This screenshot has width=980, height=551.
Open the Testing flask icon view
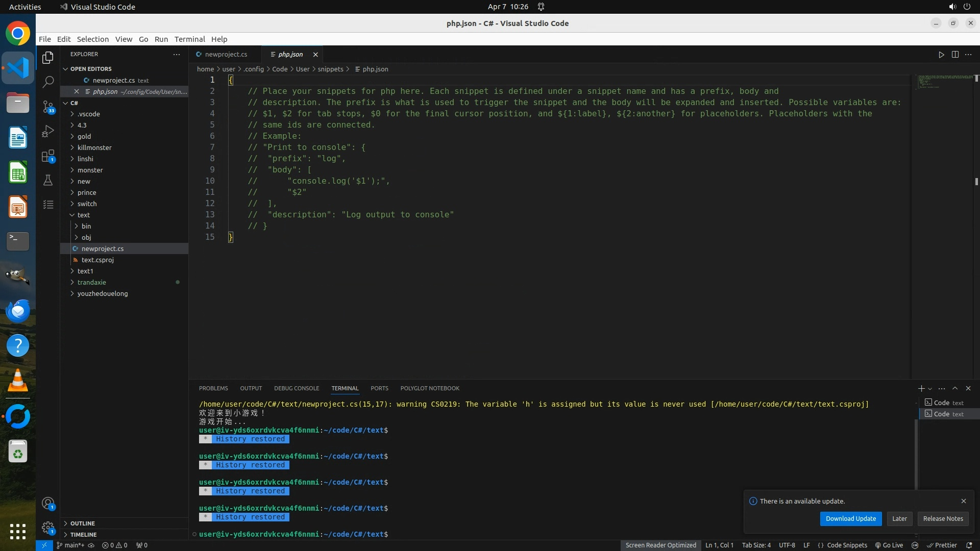pos(48,180)
